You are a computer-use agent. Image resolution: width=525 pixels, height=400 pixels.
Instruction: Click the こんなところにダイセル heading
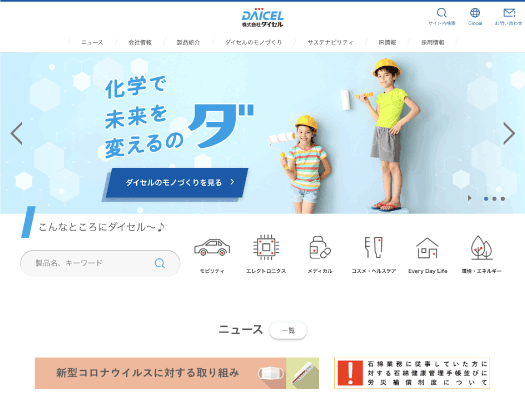coord(101,227)
